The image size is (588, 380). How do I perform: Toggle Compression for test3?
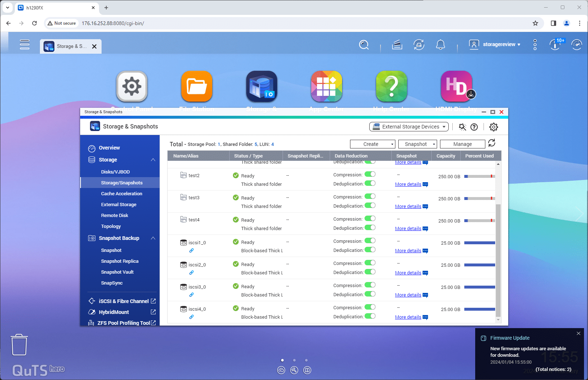[x=370, y=196]
